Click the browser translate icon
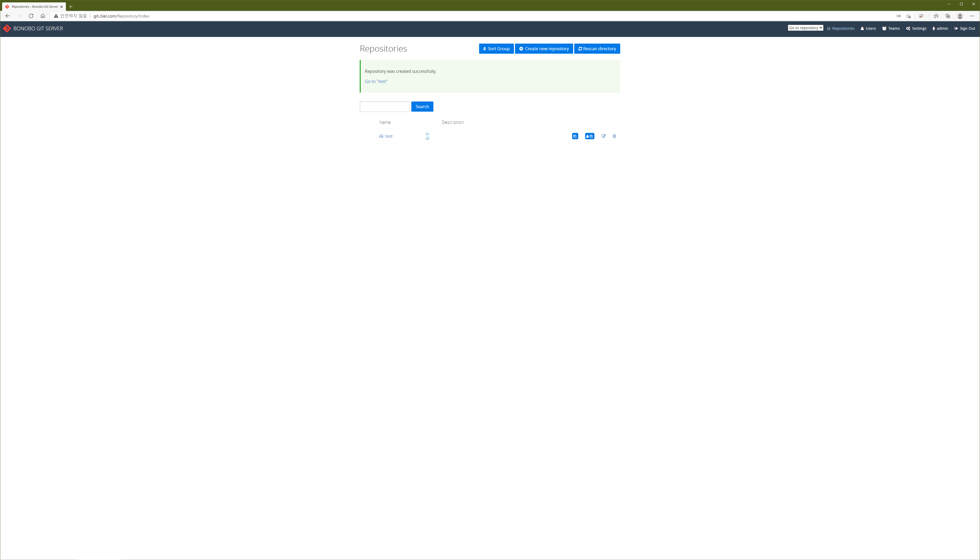This screenshot has height=560, width=980. [898, 16]
